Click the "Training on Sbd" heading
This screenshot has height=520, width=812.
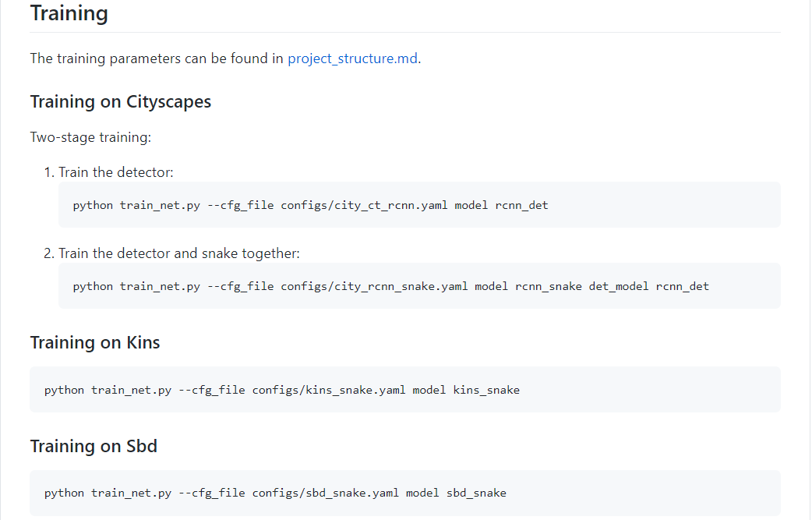click(x=94, y=446)
